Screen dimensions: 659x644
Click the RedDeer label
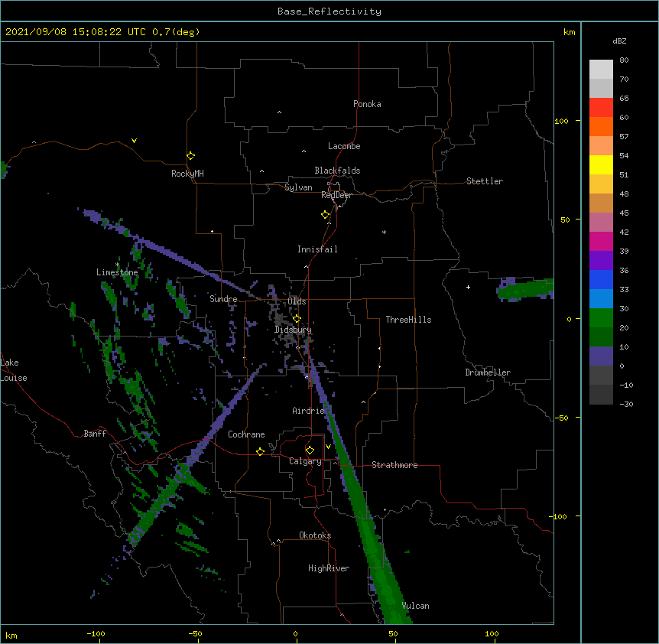(336, 195)
